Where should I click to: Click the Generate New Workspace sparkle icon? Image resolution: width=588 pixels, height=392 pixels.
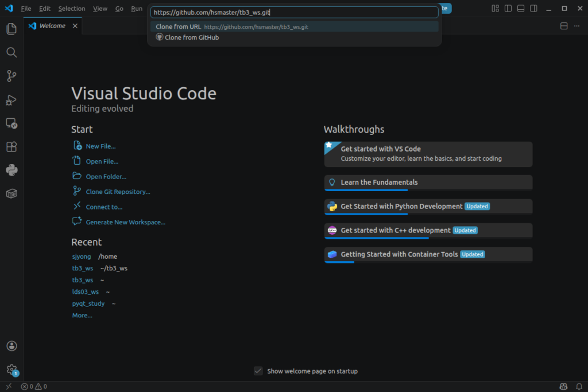77,221
